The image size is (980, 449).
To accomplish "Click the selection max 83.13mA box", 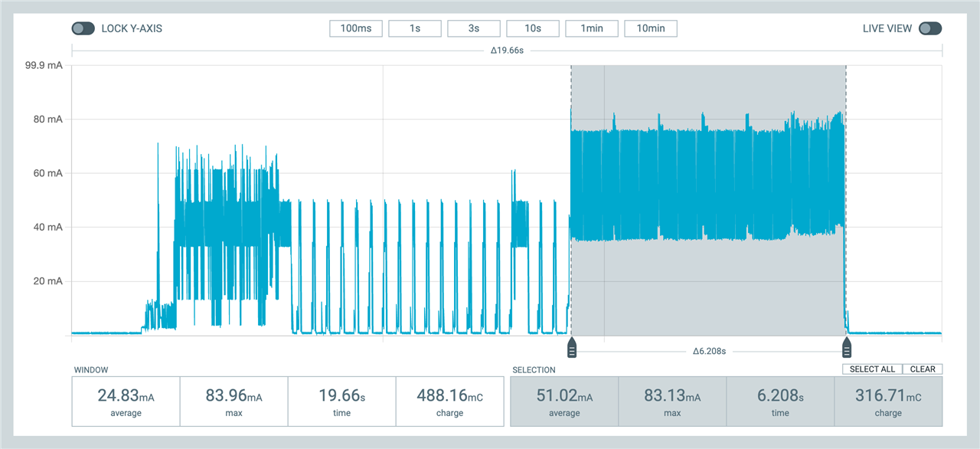I will click(x=672, y=401).
